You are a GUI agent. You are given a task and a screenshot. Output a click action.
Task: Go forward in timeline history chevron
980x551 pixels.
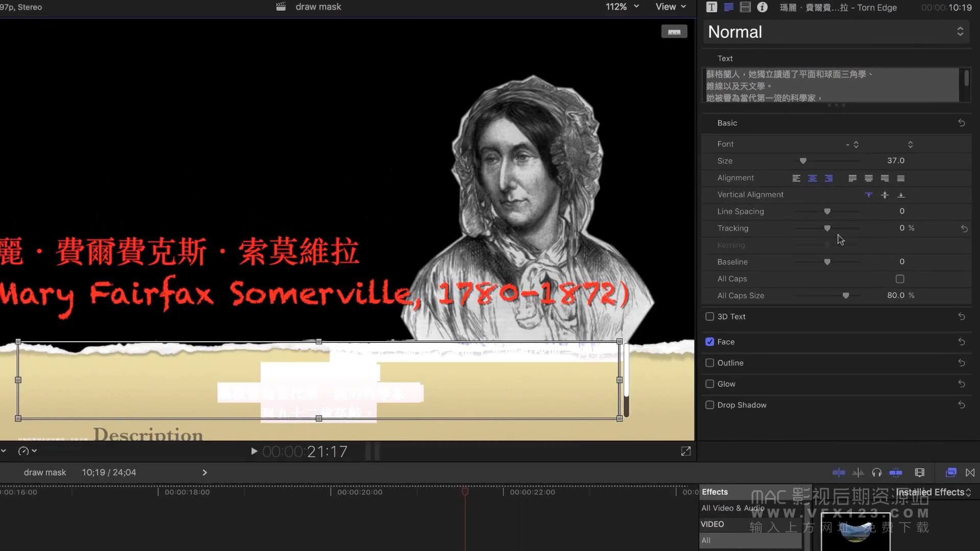click(x=205, y=473)
